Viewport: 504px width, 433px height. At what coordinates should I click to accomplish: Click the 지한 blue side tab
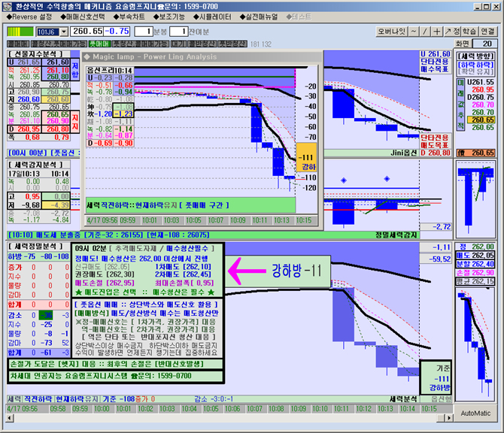pos(75,70)
